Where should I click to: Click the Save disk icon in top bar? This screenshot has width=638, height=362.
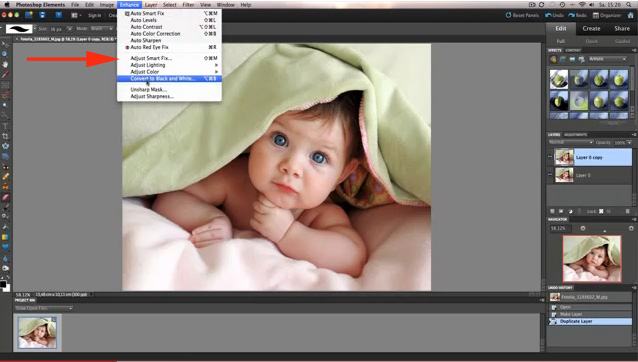click(42, 15)
